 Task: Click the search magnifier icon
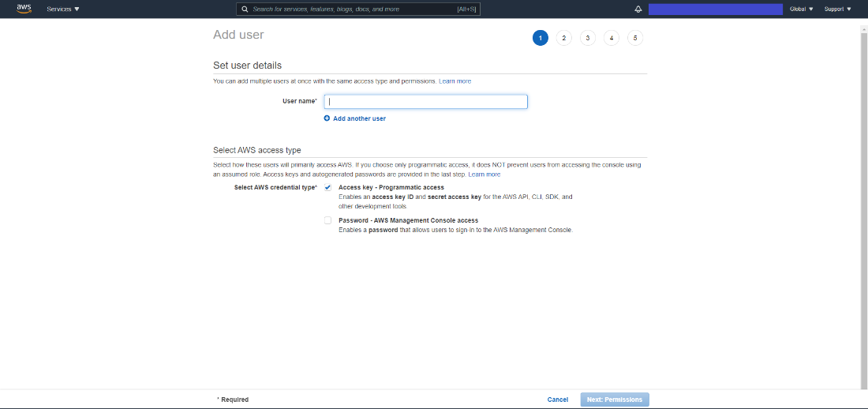[x=245, y=9]
